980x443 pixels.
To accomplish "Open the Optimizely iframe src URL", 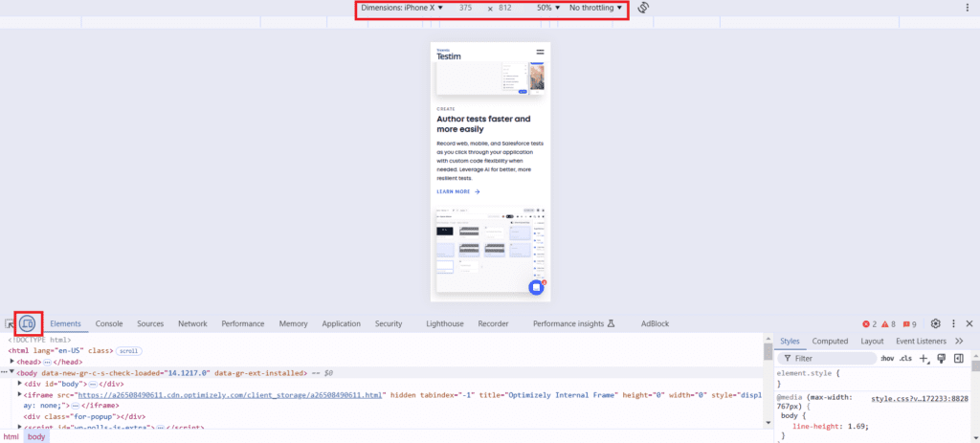I will point(230,395).
